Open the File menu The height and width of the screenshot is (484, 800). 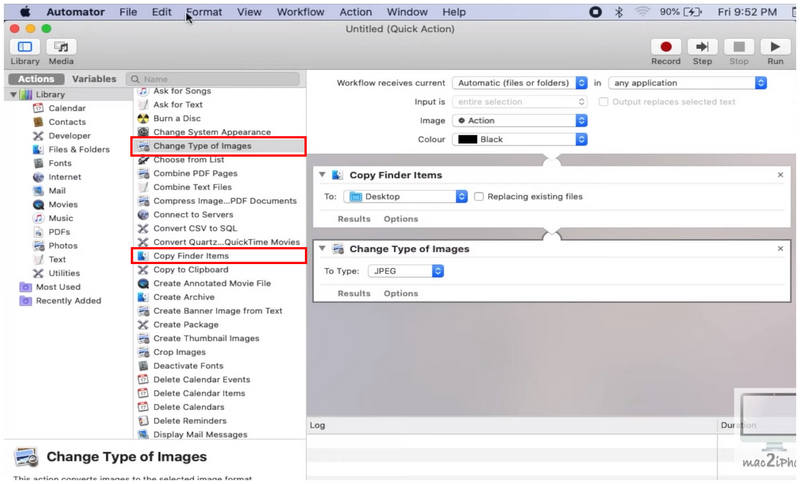[128, 12]
